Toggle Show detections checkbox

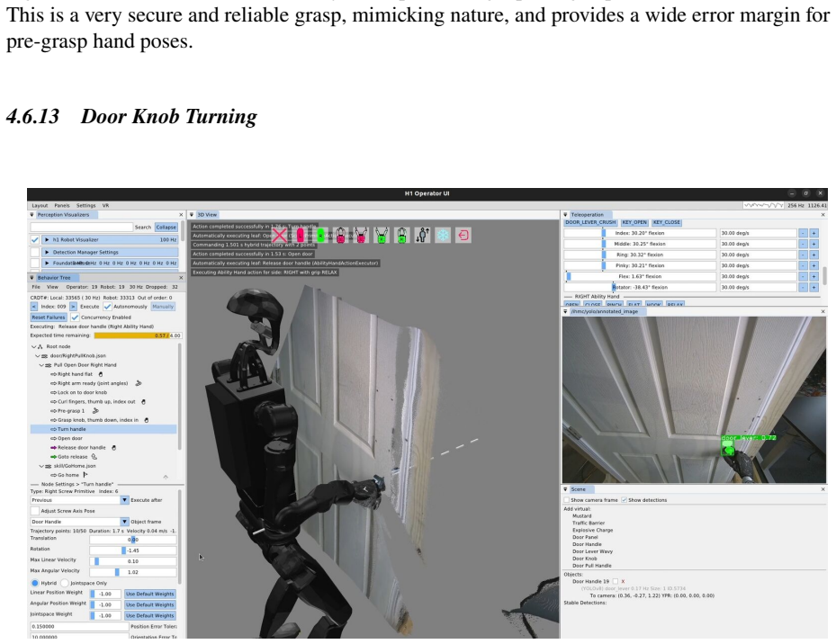click(625, 500)
